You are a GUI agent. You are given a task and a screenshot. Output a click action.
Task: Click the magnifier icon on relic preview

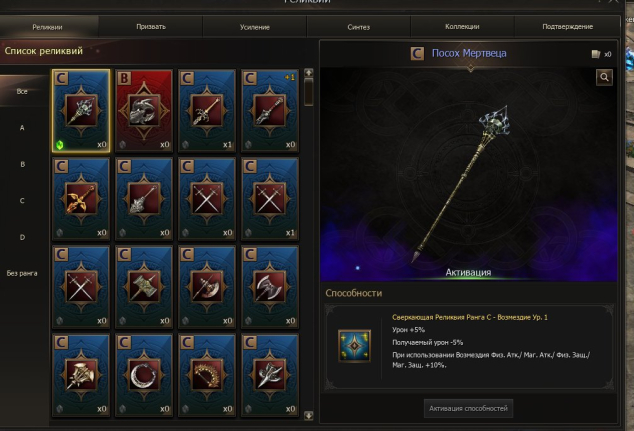pyautogui.click(x=604, y=77)
